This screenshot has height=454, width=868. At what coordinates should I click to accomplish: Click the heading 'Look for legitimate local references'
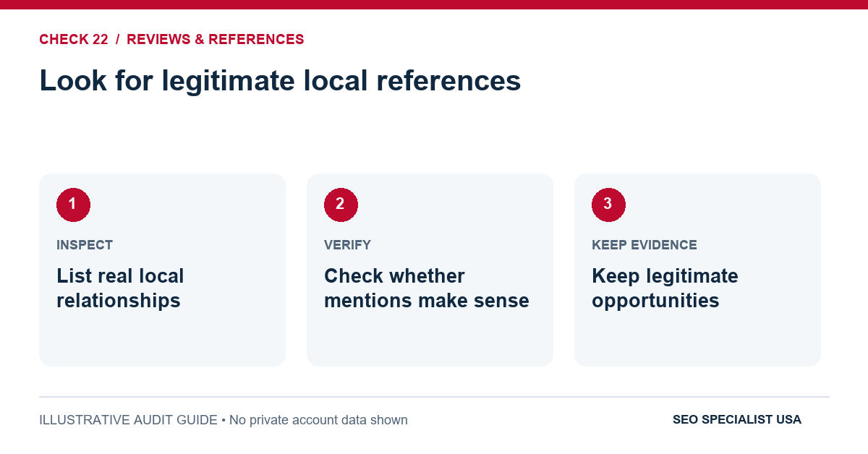point(280,80)
